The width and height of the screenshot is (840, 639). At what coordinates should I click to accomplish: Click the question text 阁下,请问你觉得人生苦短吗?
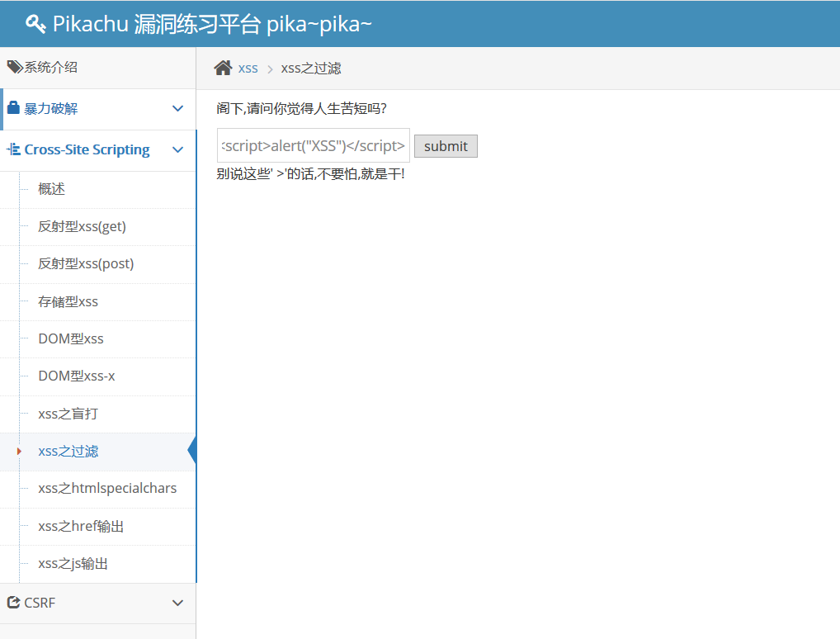coord(302,109)
